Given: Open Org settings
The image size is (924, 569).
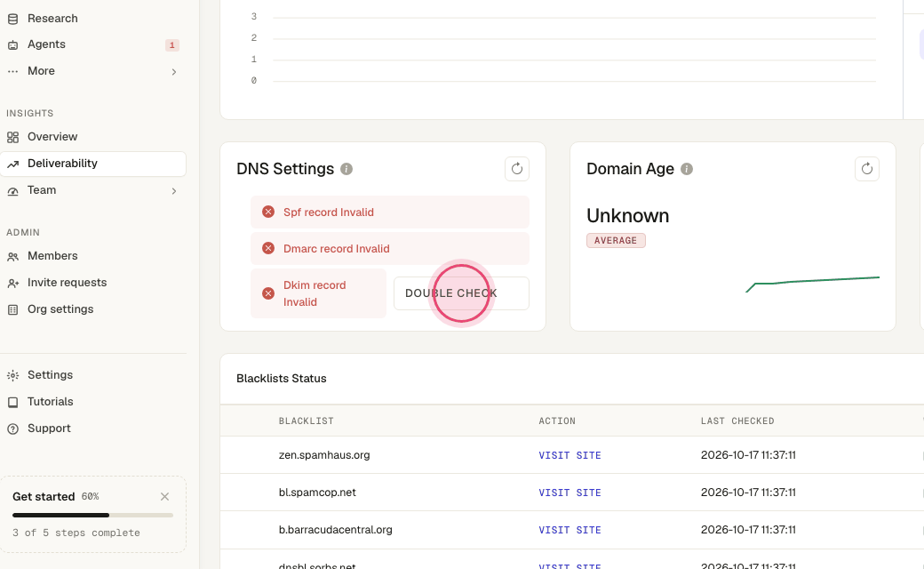Looking at the screenshot, I should [60, 309].
